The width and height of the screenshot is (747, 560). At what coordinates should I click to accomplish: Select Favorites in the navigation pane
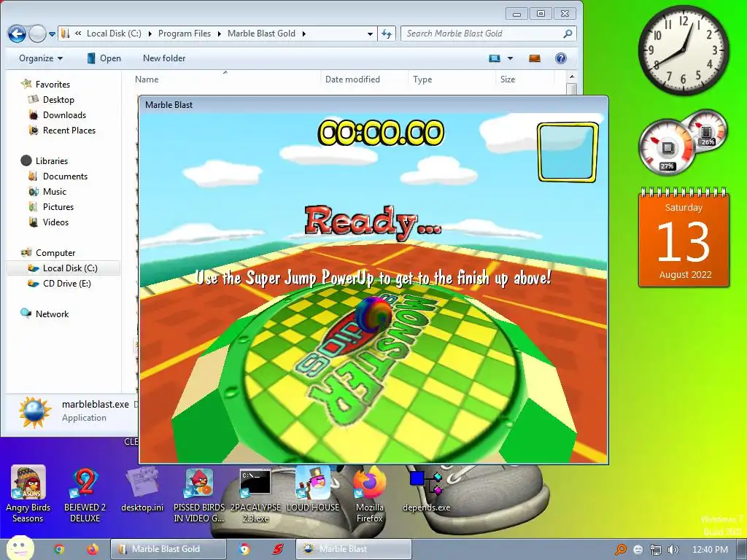[53, 85]
